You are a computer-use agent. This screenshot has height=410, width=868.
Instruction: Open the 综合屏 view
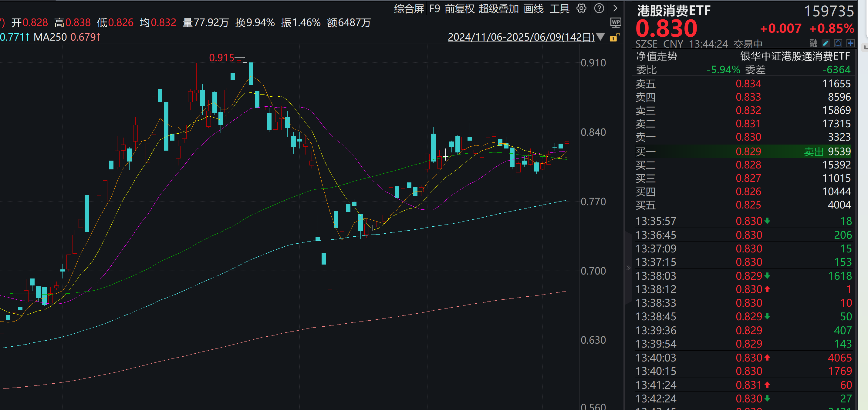(x=409, y=9)
